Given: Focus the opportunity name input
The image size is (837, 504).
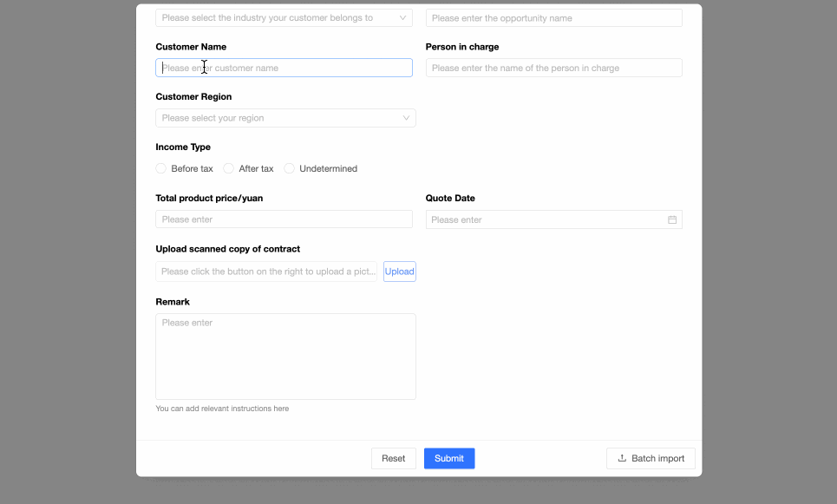Looking at the screenshot, I should (x=553, y=17).
